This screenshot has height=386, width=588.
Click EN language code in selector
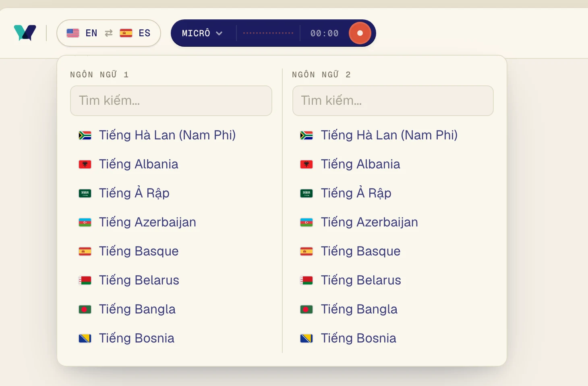(91, 33)
